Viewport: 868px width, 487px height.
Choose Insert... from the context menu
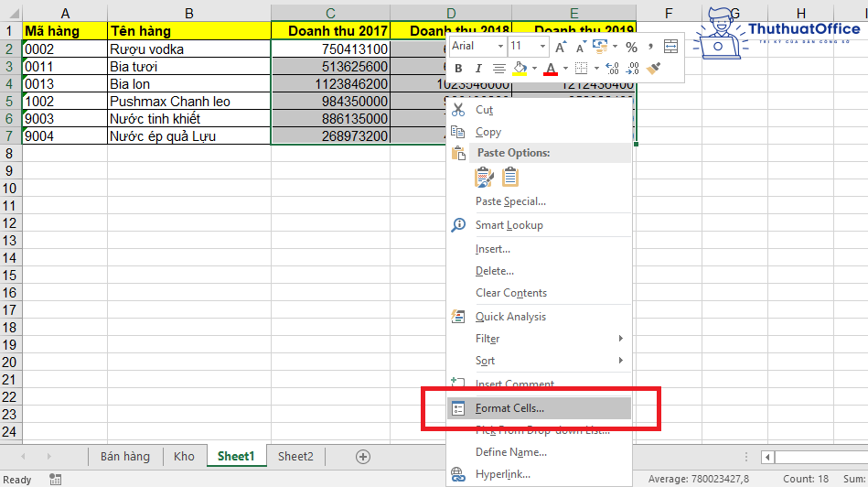(539, 249)
